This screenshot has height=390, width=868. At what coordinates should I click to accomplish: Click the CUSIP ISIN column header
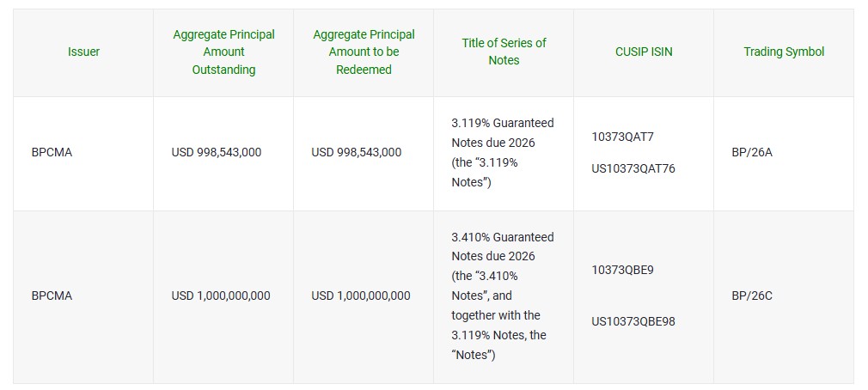644,52
